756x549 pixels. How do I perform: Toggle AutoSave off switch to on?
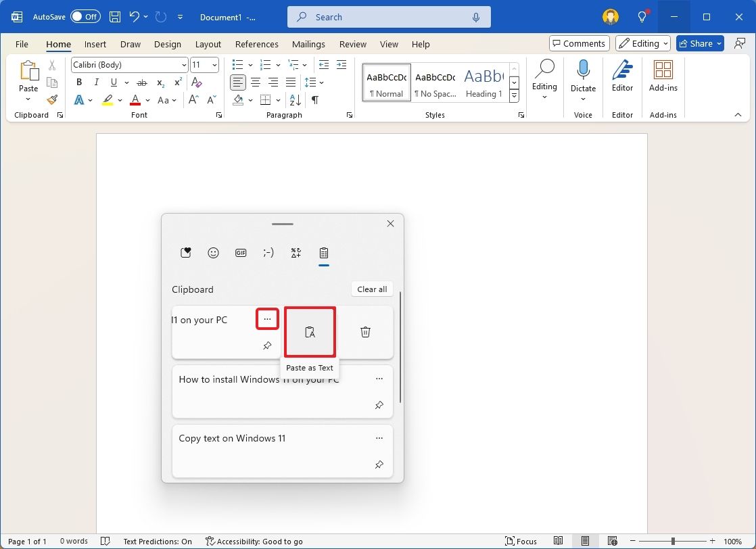click(85, 16)
